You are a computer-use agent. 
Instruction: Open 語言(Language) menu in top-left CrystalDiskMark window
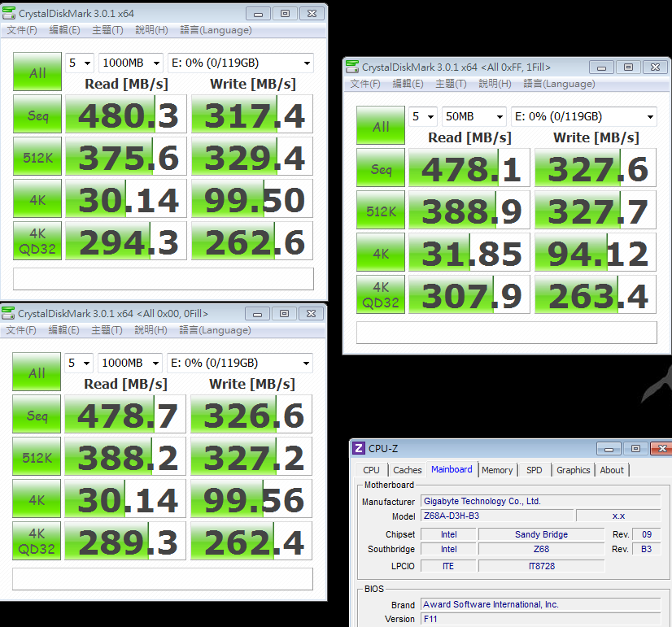pos(216,30)
